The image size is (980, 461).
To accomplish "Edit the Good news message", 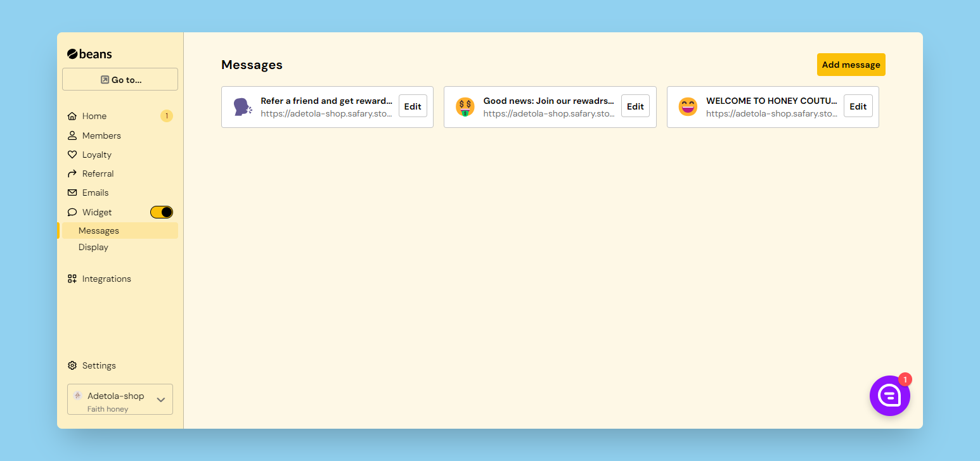I will (635, 106).
